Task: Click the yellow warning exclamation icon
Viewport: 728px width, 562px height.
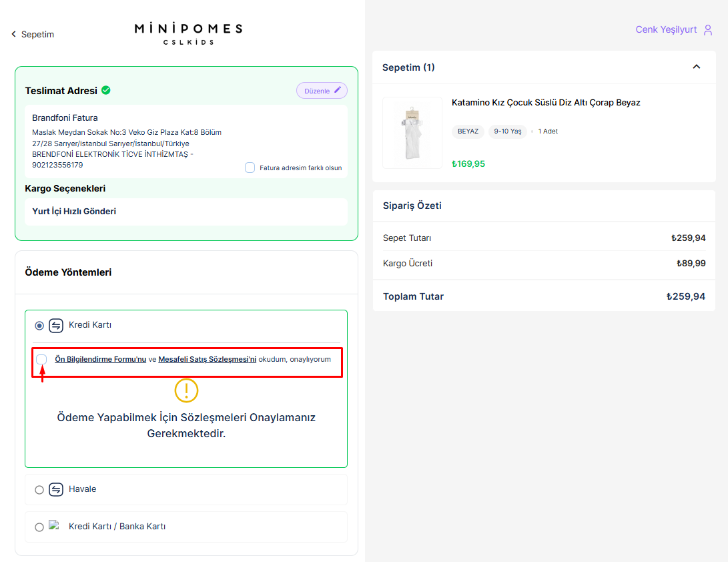Action: 186,390
